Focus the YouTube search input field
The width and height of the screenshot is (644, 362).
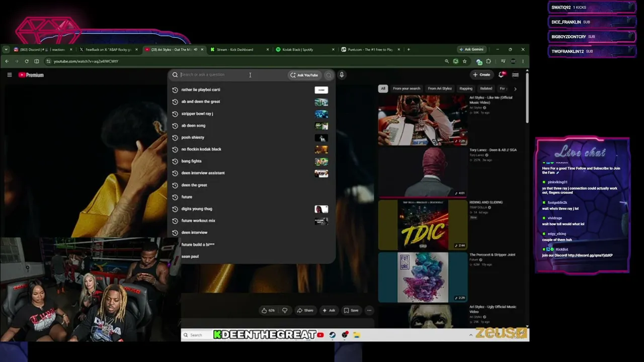click(231, 75)
